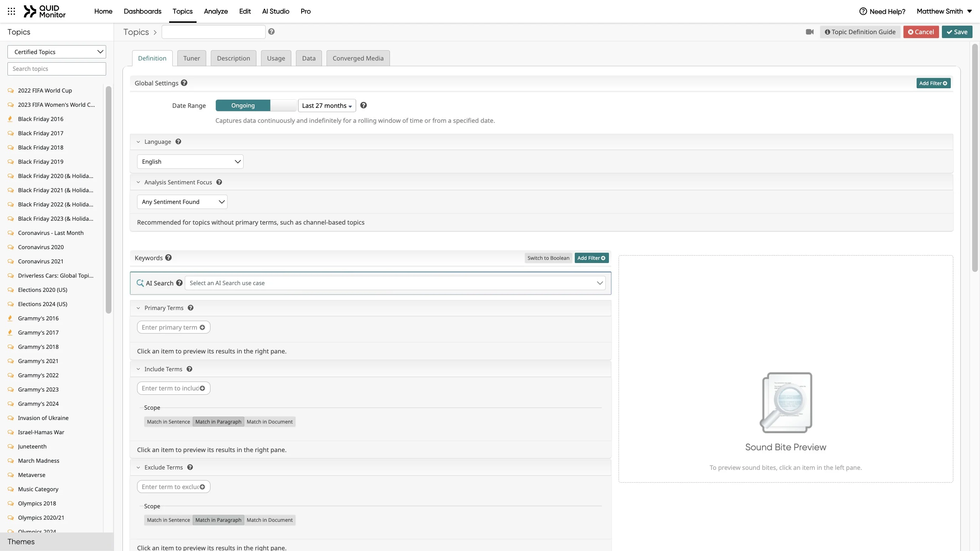Click the Cancel button
Screen dimensions: 980x551
coord(921,32)
